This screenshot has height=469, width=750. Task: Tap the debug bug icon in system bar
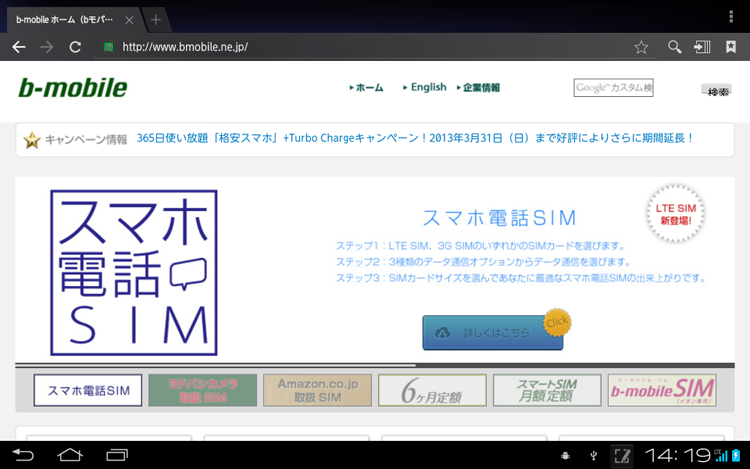(565, 456)
